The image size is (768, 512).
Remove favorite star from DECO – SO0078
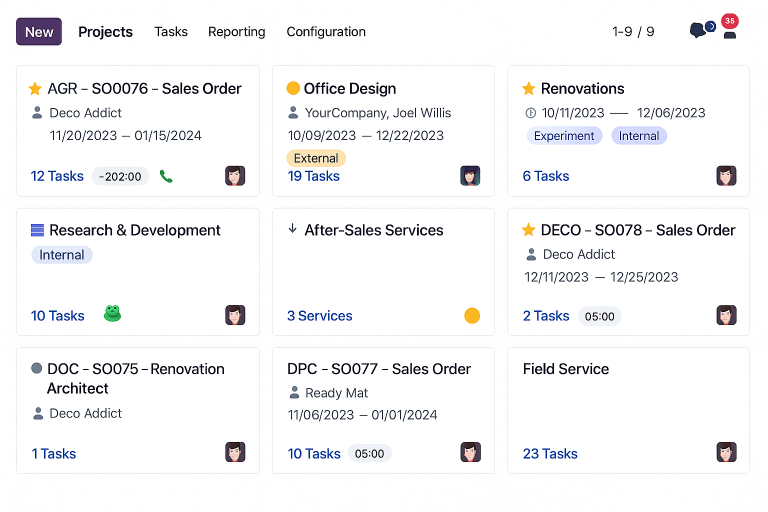point(528,230)
